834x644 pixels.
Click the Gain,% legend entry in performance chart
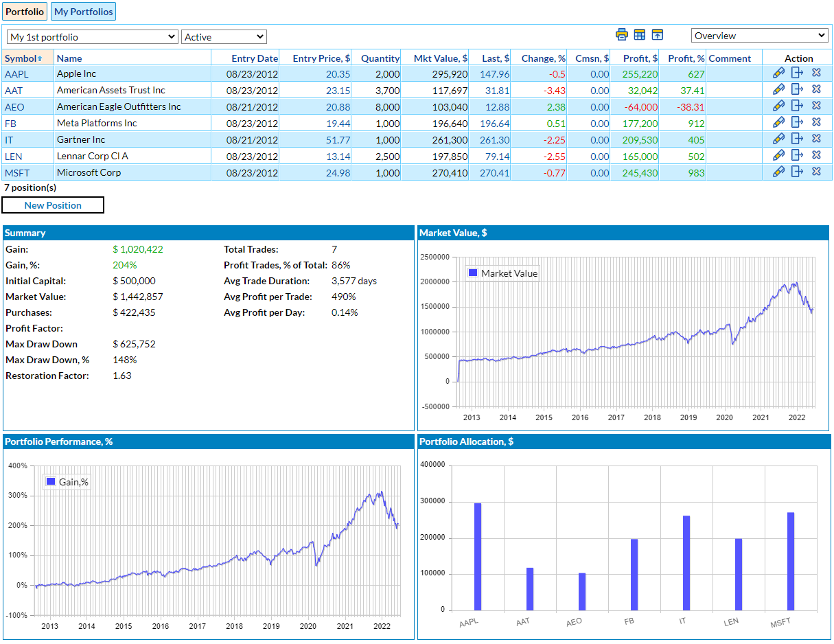(67, 481)
